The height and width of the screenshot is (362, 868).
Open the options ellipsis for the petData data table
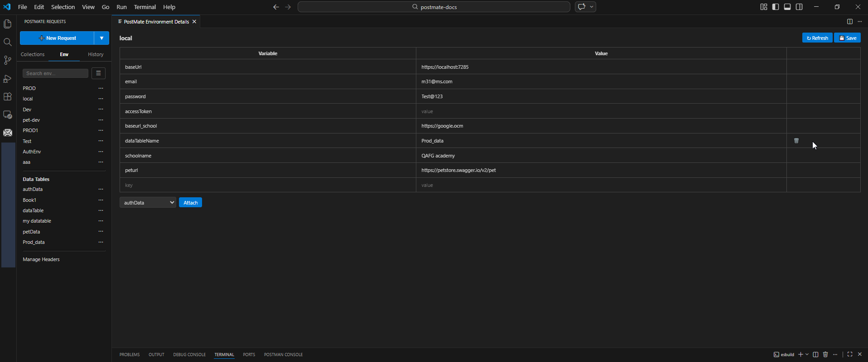pyautogui.click(x=101, y=232)
